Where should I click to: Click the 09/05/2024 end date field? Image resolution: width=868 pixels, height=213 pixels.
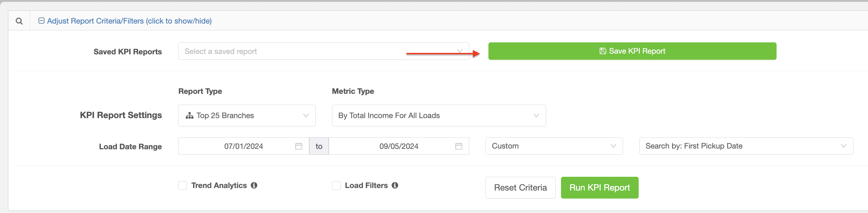pos(399,146)
